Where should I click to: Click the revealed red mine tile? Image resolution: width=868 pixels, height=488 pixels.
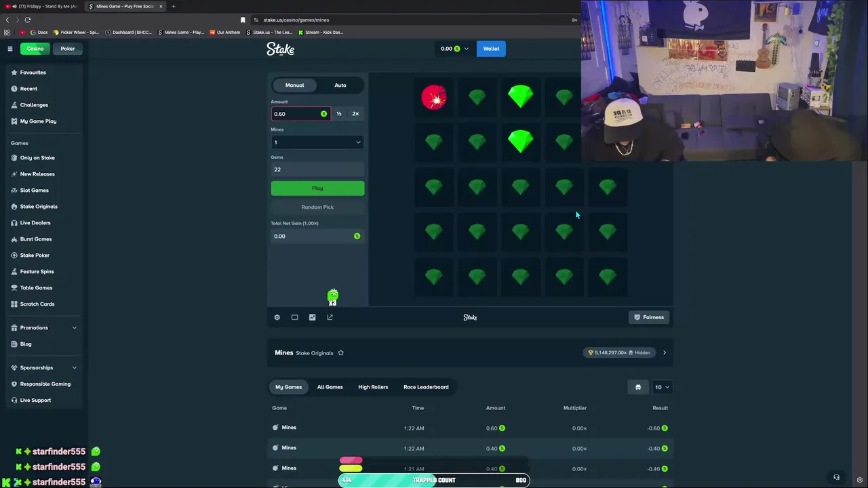click(x=434, y=98)
